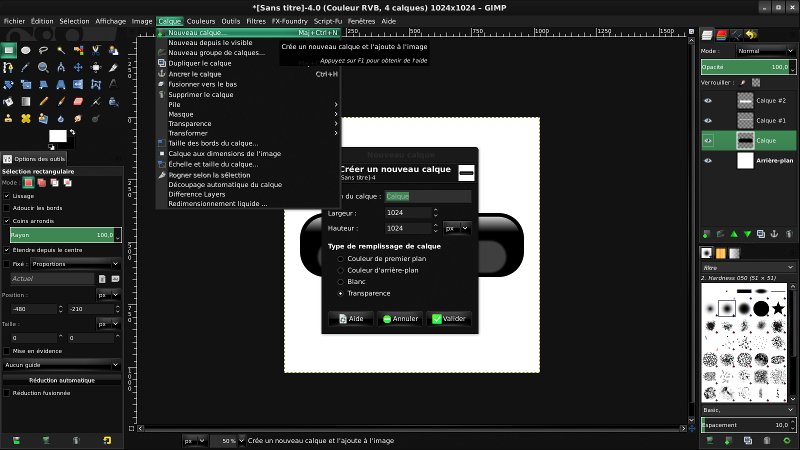Select the Move tool

[x=78, y=67]
